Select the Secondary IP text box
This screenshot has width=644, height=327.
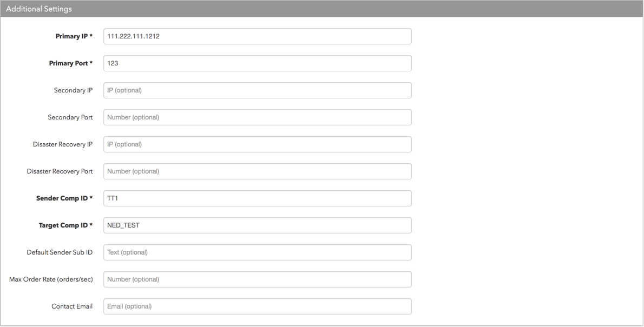(x=257, y=90)
